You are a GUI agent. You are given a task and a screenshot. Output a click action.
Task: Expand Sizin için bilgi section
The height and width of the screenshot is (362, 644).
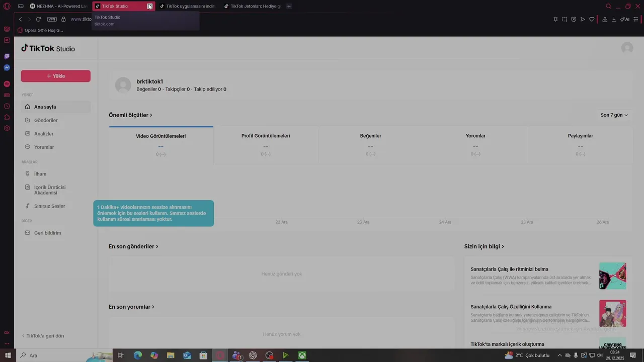coord(484,246)
